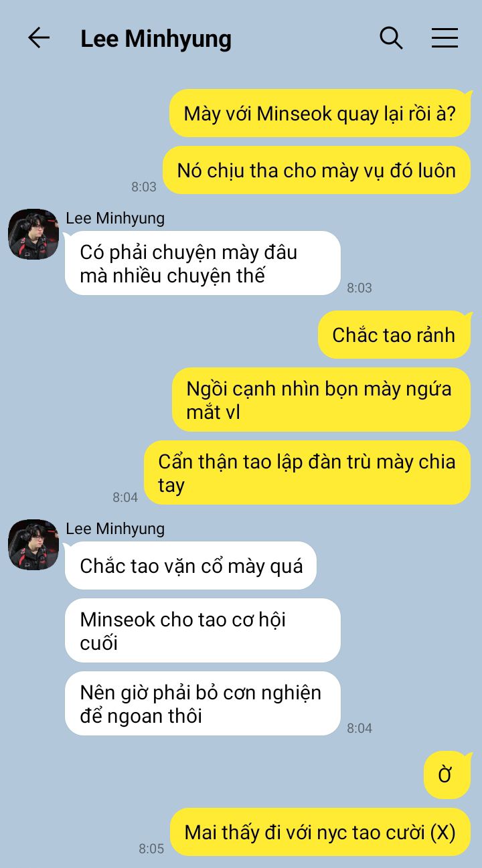Select message "Mai thấy đi với nyc tao cười"

[x=320, y=832]
